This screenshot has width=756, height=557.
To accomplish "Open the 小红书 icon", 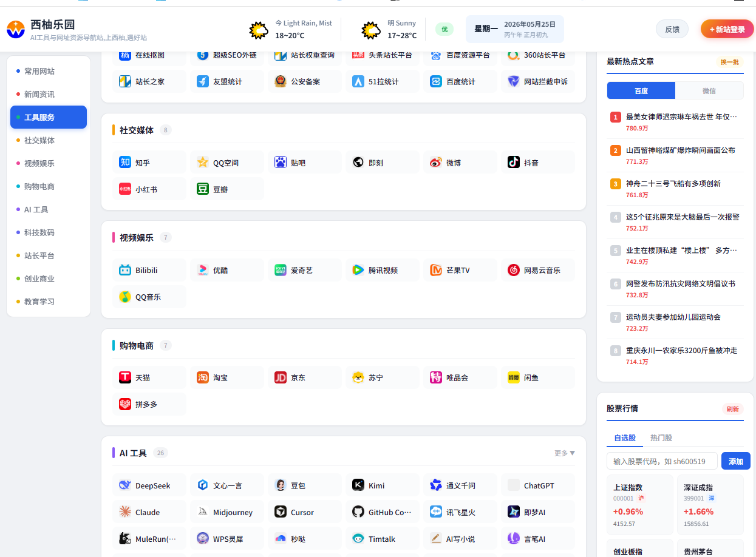I will point(125,189).
